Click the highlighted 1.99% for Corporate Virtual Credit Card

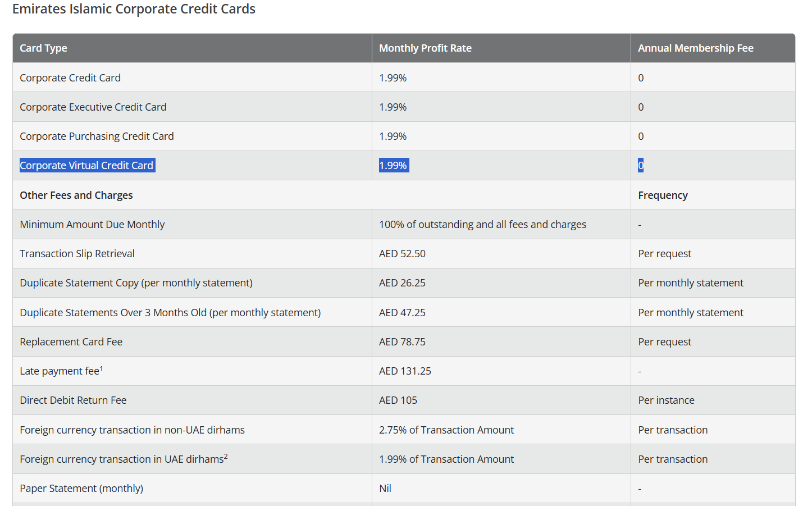[x=394, y=166]
